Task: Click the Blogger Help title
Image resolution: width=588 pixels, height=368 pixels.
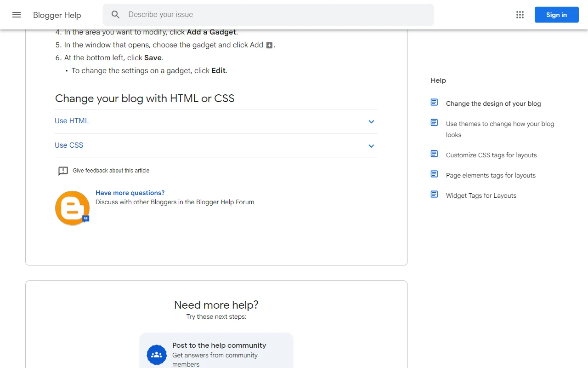Action: 57,15
